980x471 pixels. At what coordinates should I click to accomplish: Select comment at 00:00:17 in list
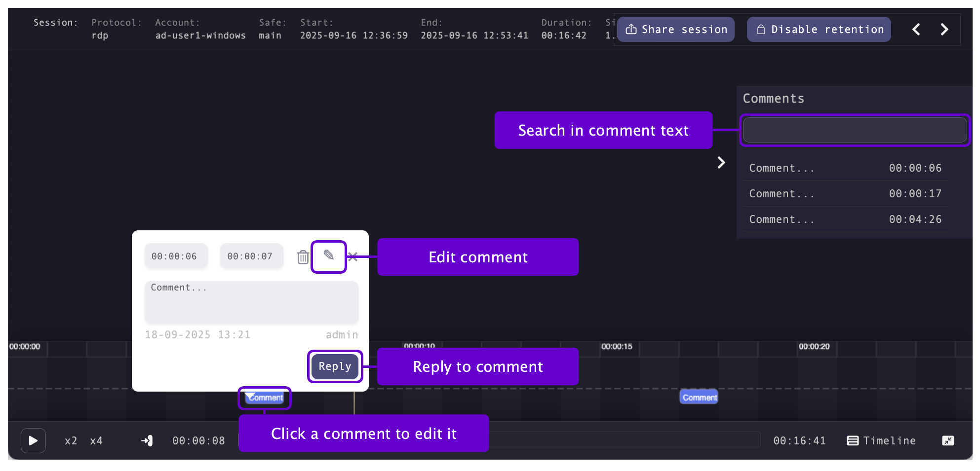click(845, 194)
